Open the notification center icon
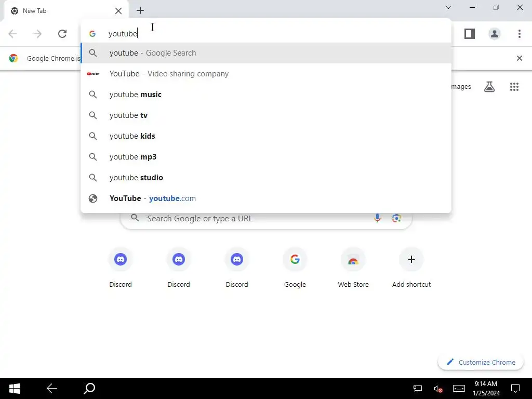This screenshot has height=399, width=532. click(x=515, y=389)
